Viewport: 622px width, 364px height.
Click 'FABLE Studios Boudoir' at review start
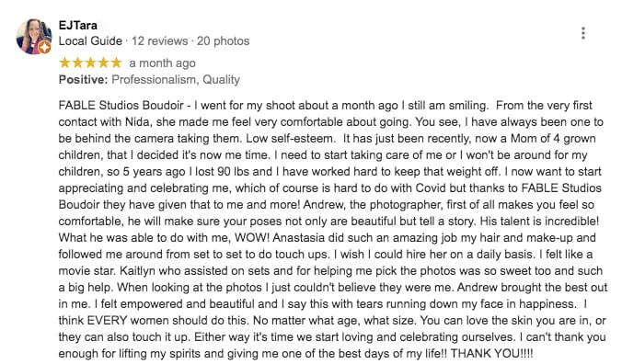[121, 106]
